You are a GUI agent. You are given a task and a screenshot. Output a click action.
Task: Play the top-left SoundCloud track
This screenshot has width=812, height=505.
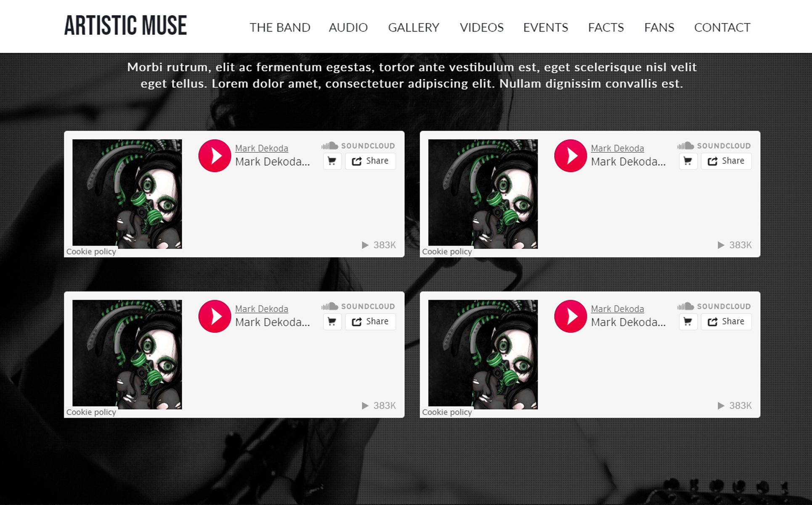[x=215, y=156]
